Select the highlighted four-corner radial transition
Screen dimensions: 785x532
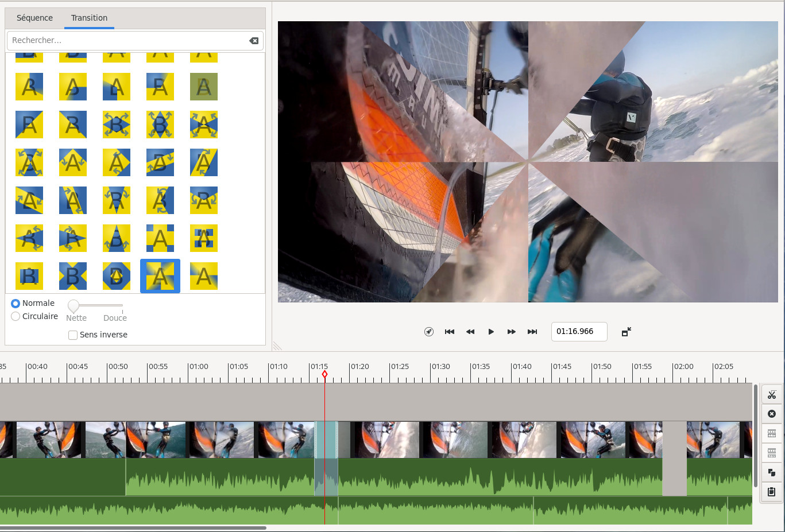[160, 276]
